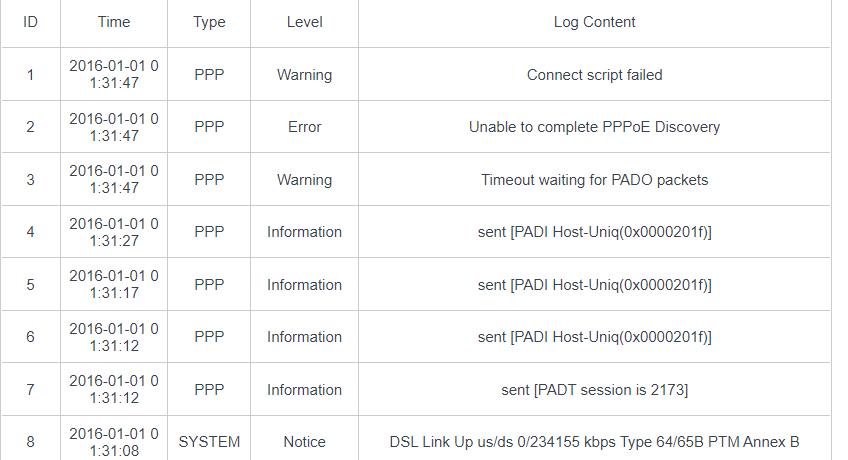The width and height of the screenshot is (848, 460).
Task: Select the PADI Host-Uniq message in row 4
Action: 594,232
